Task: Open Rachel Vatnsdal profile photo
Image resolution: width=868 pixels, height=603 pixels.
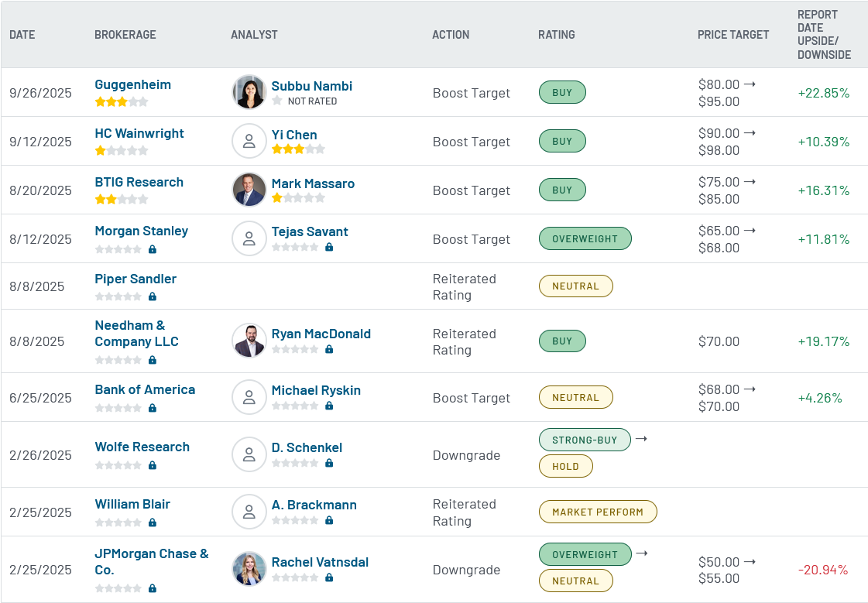Action: [x=249, y=569]
